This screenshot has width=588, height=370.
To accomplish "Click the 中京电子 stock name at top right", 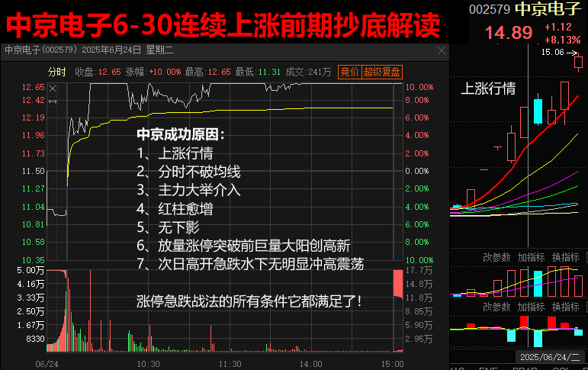I will 548,8.
